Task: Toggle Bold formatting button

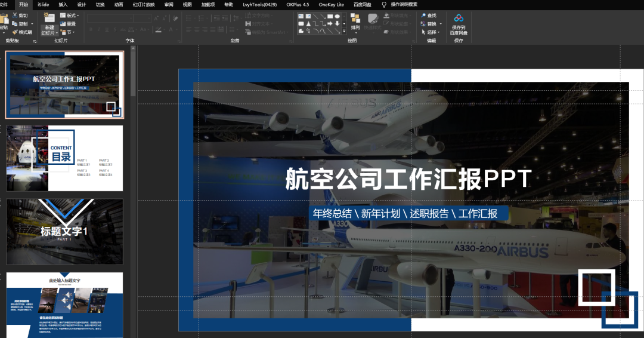Action: pos(91,30)
